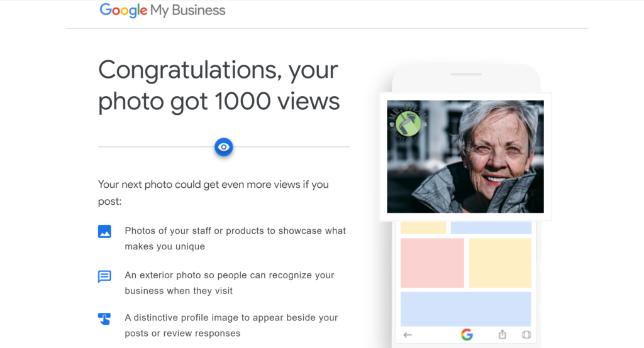
Task: Click the back arrow in phone mockup
Action: 408,335
